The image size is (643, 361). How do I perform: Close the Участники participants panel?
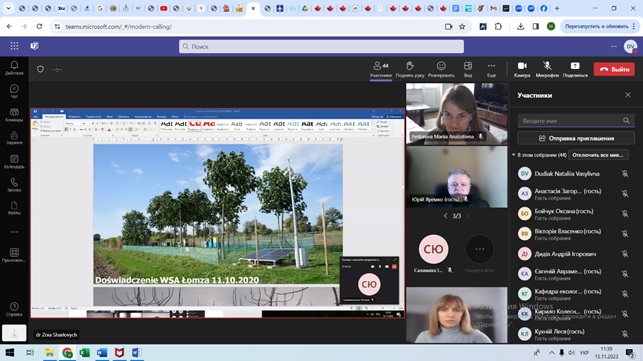pos(628,95)
